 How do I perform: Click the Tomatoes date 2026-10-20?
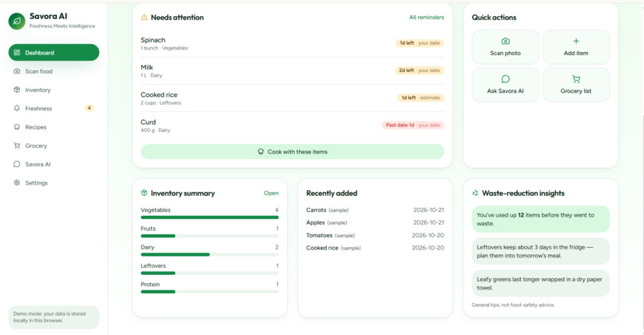point(428,235)
